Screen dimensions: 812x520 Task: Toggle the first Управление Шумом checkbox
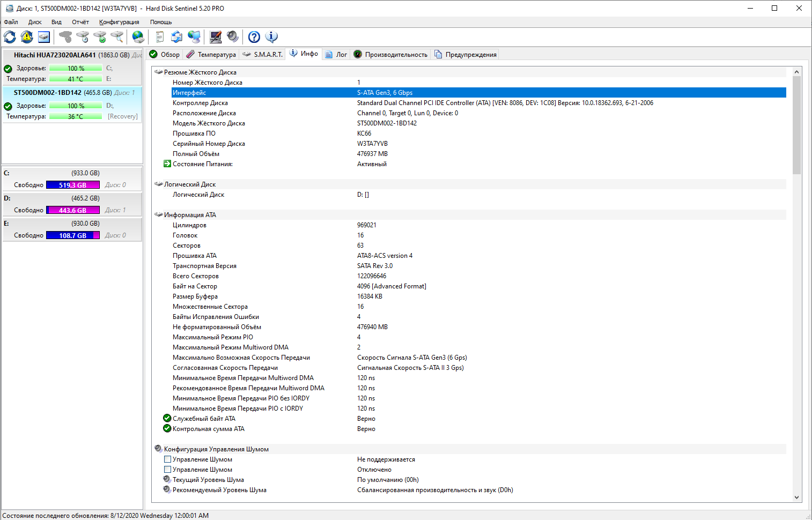tap(167, 459)
